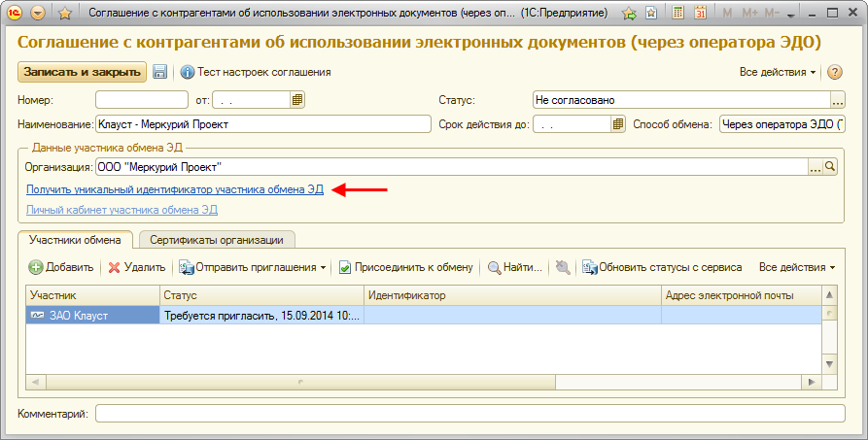Click horizontal scroll left arrow

point(36,382)
